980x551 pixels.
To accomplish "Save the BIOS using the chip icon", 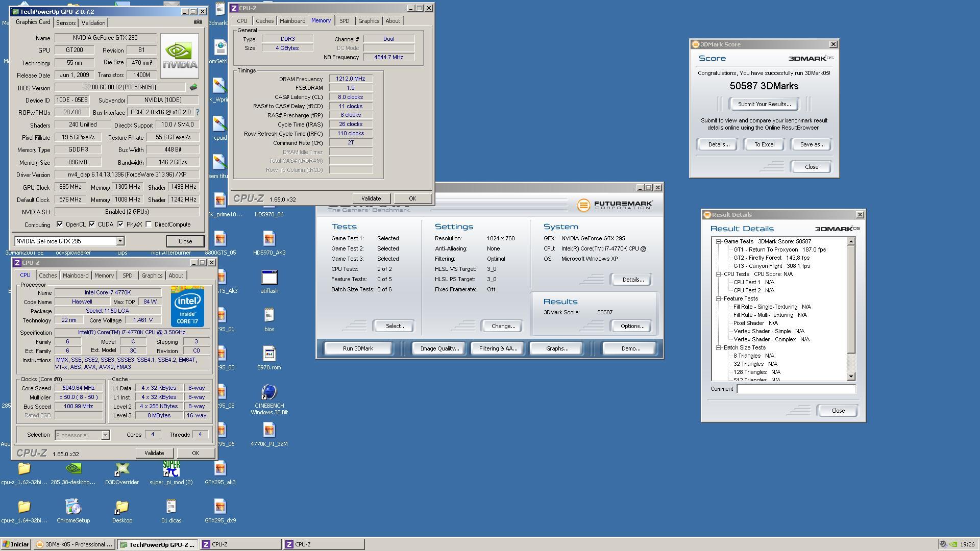I will (193, 87).
